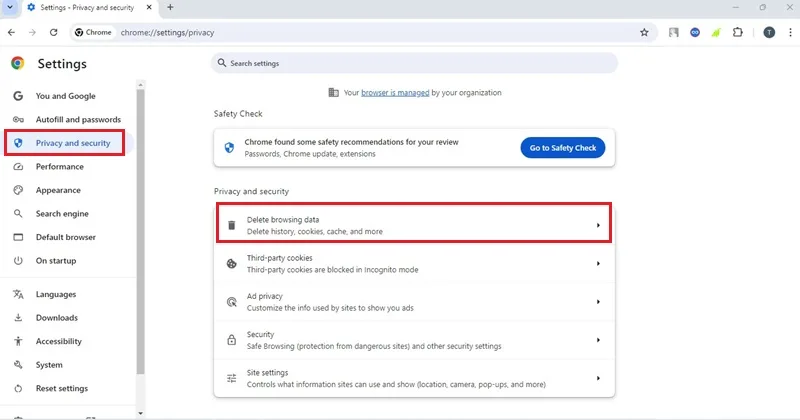Click the Chrome logo next to Settings
This screenshot has width=800, height=420.
click(17, 63)
